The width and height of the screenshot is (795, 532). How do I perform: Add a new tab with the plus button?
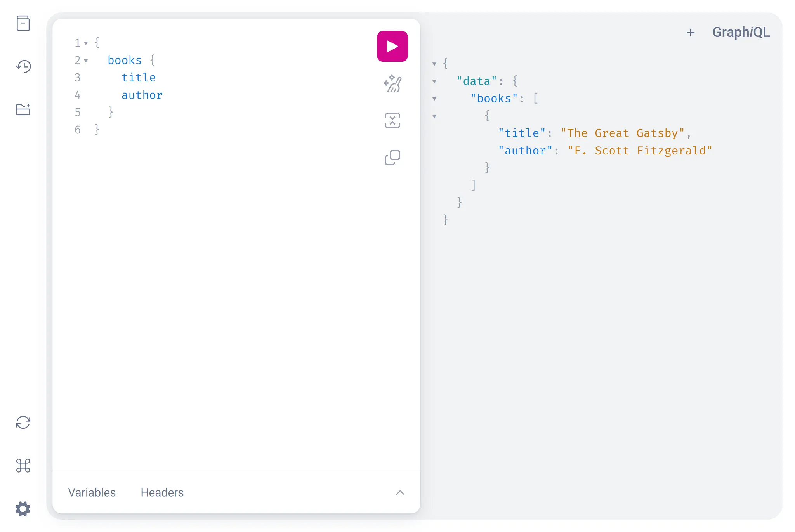pyautogui.click(x=691, y=32)
